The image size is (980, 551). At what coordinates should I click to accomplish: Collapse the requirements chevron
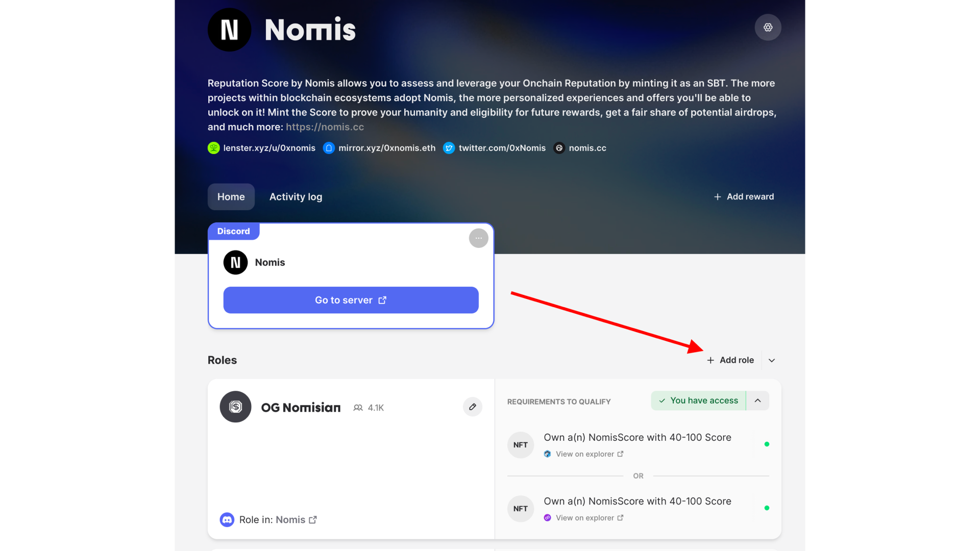point(757,400)
